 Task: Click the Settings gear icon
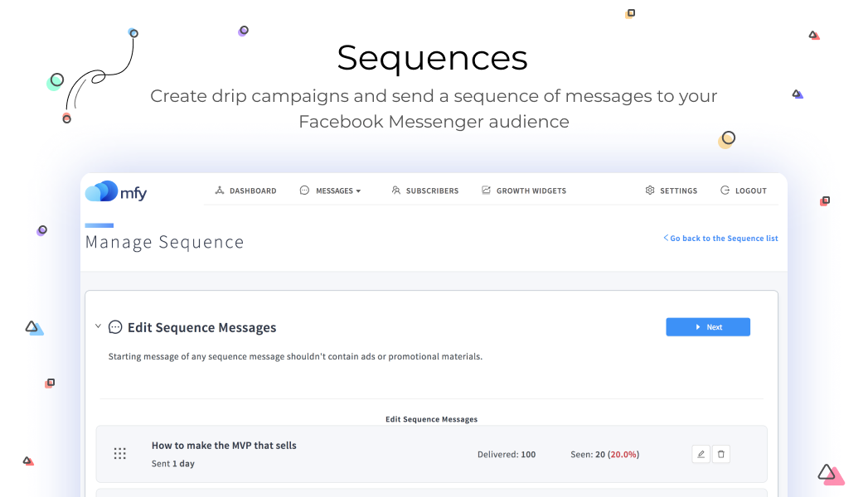click(x=650, y=191)
